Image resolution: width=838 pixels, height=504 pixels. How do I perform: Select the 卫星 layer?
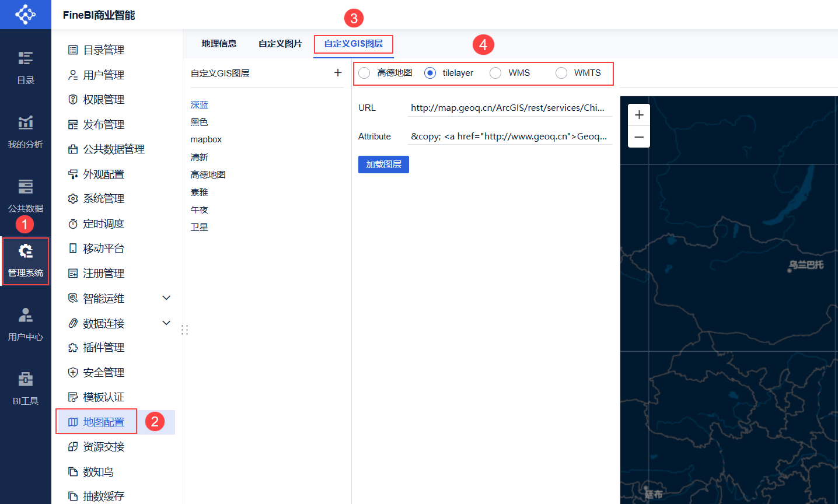200,228
